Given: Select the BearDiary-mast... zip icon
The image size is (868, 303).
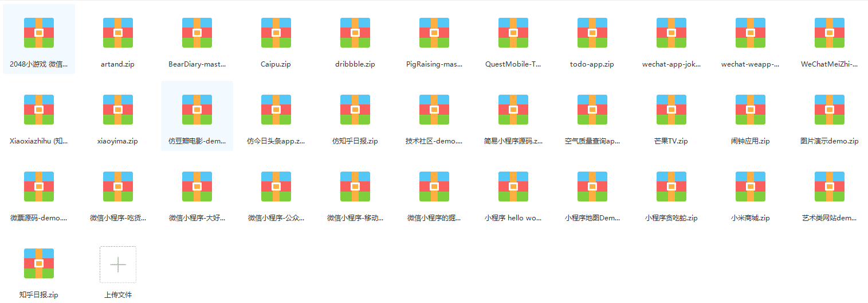Looking at the screenshot, I should point(197,32).
